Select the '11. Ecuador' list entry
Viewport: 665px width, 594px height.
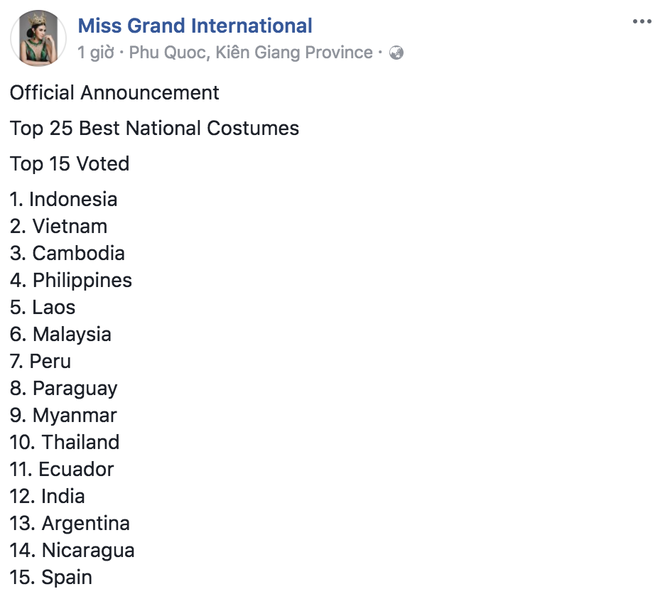coord(62,469)
